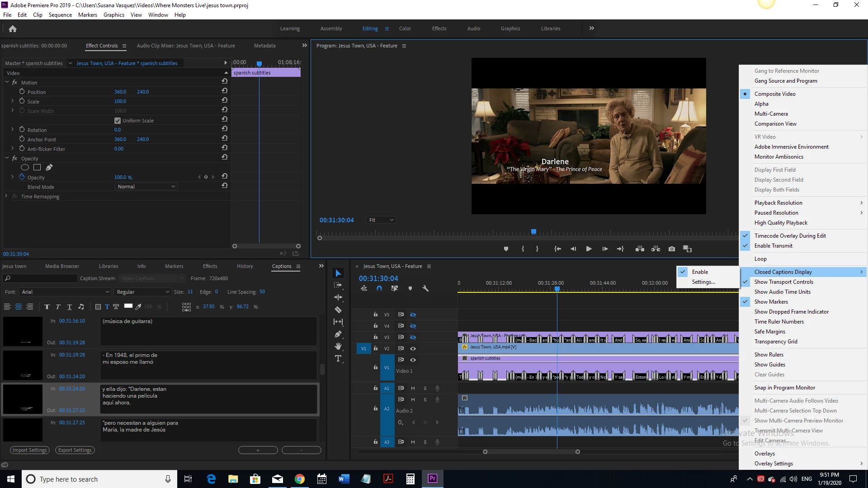Choose Safe Margins from the context menu

769,332
